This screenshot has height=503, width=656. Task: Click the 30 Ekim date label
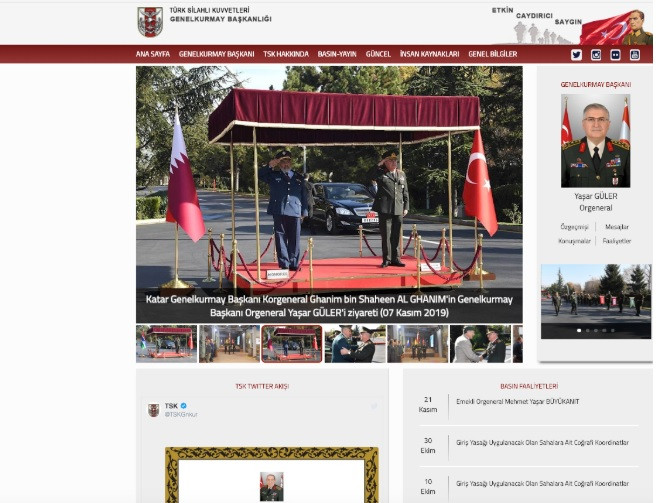tap(428, 446)
